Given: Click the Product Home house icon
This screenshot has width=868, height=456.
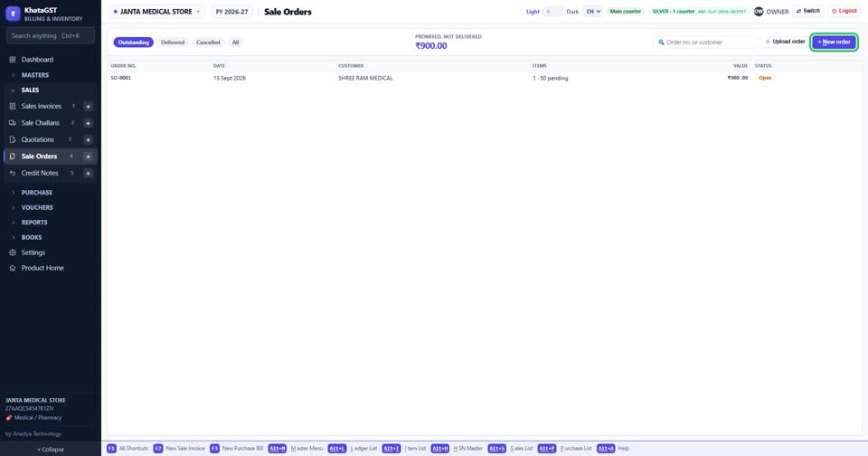Looking at the screenshot, I should [12, 268].
